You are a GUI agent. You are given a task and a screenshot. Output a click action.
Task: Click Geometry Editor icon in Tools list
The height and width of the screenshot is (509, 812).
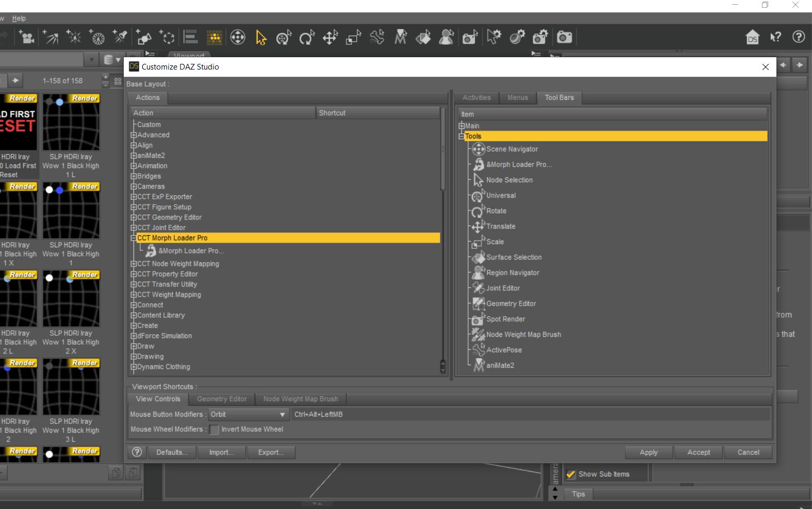click(478, 303)
